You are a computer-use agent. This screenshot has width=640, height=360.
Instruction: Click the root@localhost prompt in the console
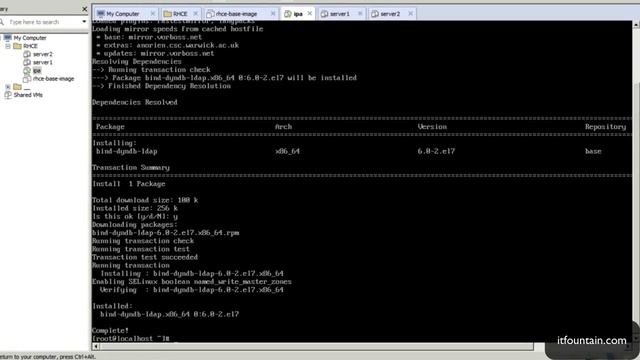[131, 339]
